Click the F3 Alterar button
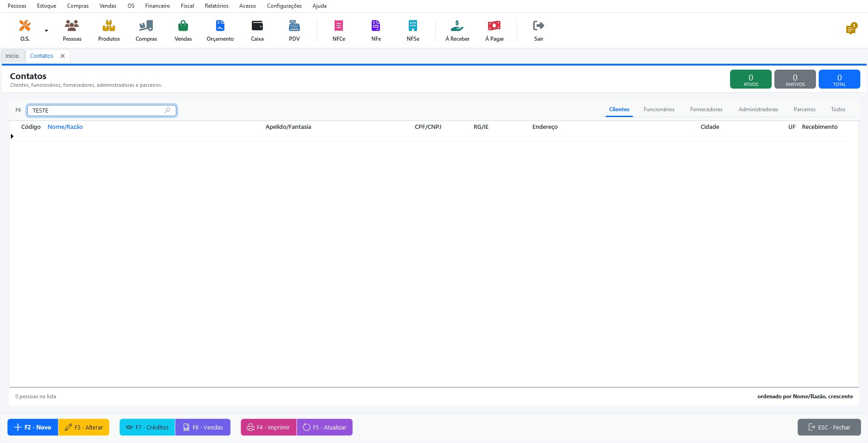868x443 pixels. pyautogui.click(x=84, y=427)
